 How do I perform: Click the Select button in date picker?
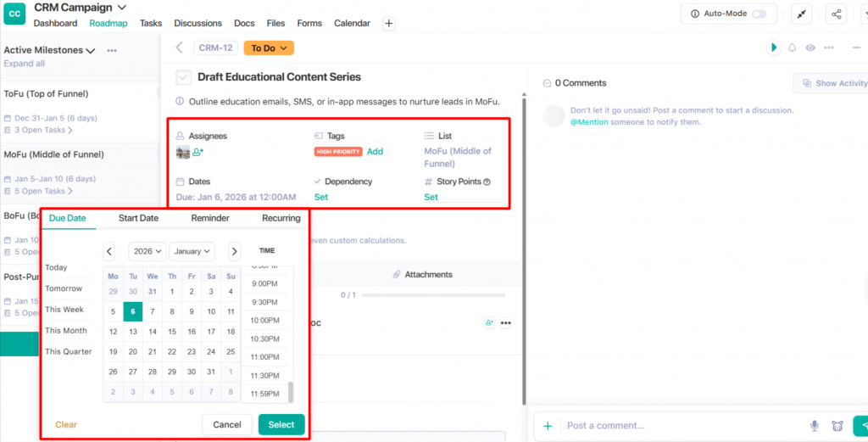point(281,425)
